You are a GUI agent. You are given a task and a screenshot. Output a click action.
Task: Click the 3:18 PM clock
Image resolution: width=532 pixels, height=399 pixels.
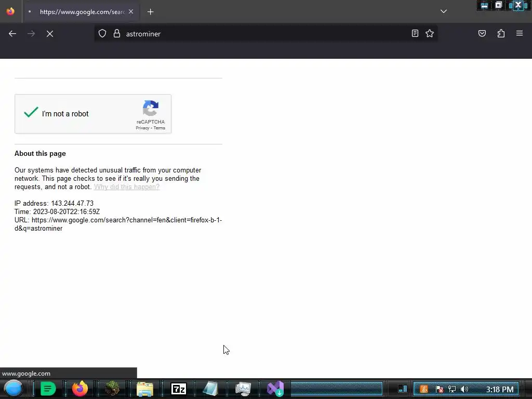pos(500,389)
